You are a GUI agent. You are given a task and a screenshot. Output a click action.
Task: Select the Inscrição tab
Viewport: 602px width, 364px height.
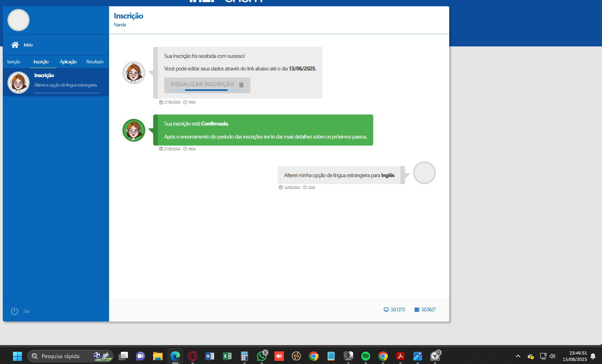41,62
